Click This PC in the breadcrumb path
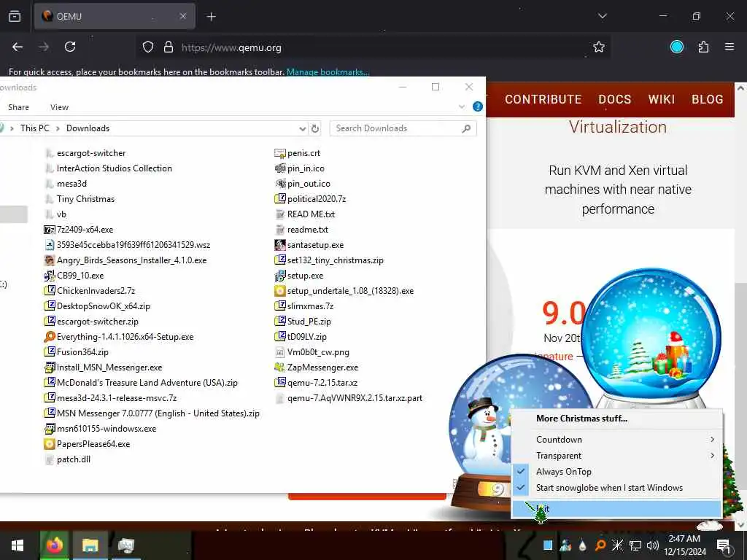747x560 pixels. point(35,128)
